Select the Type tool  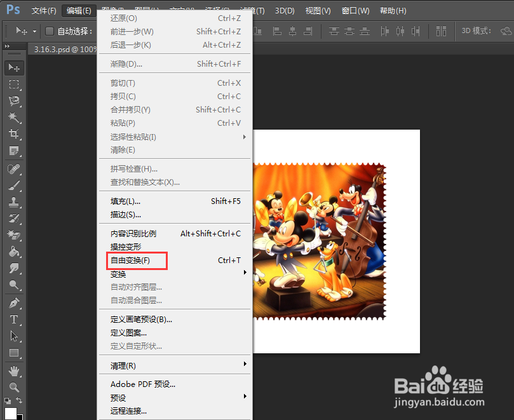(x=14, y=320)
